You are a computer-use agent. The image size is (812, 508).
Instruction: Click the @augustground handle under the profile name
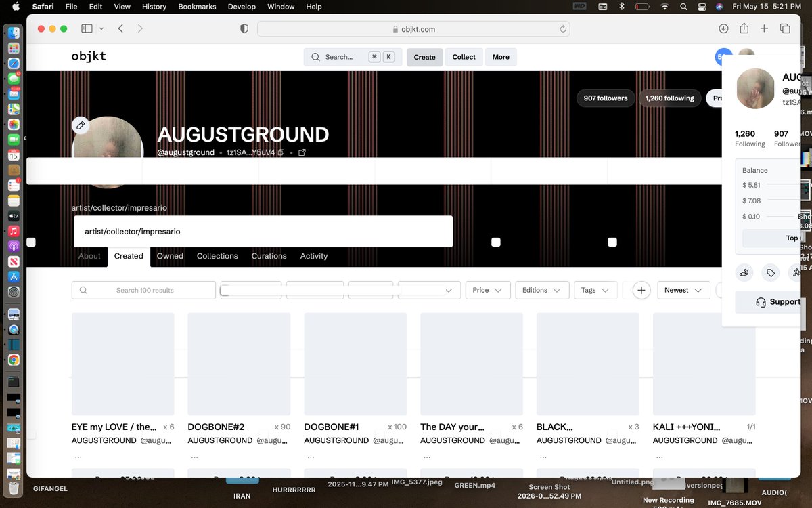(186, 152)
